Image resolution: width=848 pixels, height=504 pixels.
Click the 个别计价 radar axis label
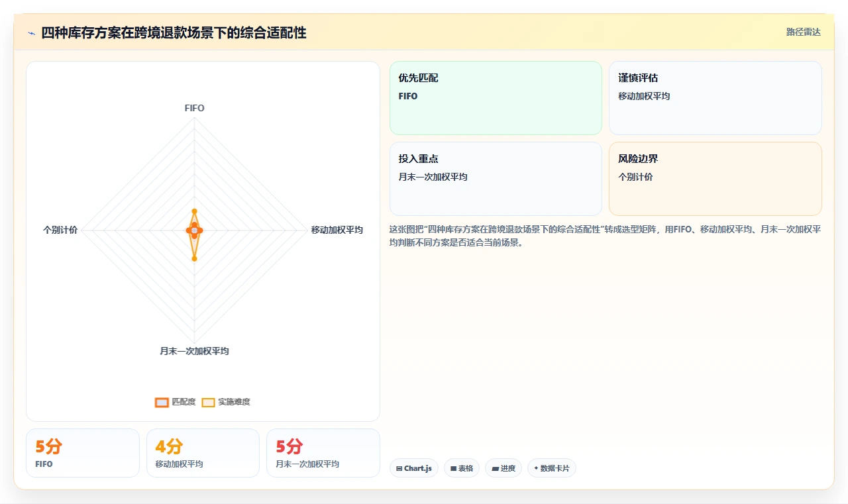tap(60, 230)
